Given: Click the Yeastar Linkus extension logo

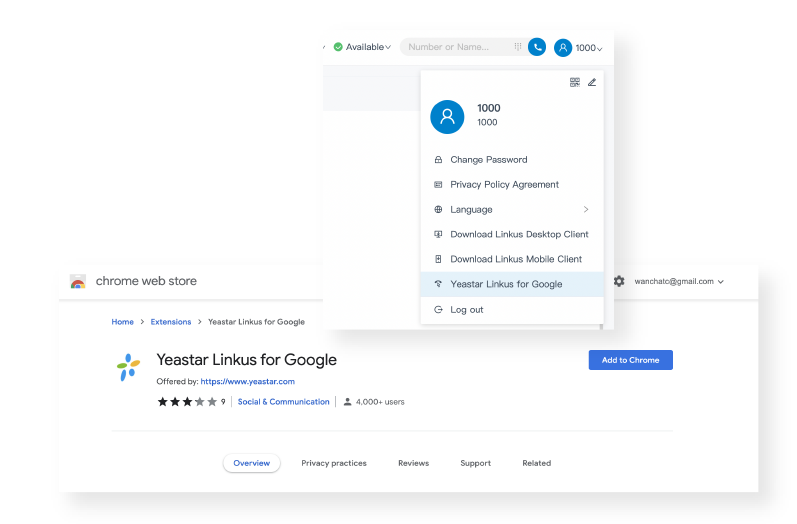Looking at the screenshot, I should [128, 367].
